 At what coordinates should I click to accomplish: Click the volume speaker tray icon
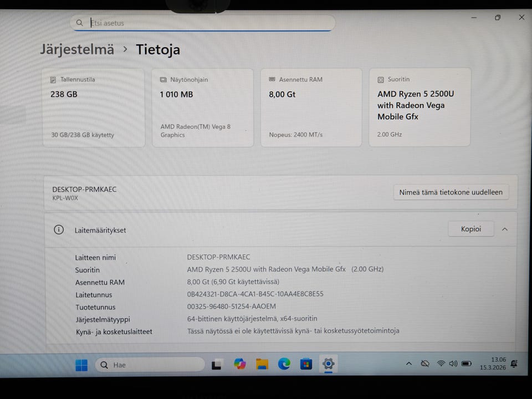pos(453,364)
